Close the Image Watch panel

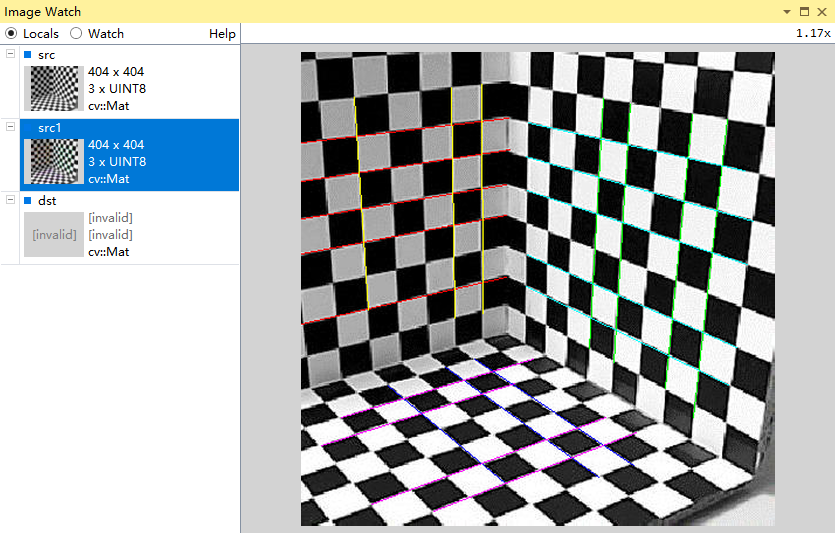[822, 12]
